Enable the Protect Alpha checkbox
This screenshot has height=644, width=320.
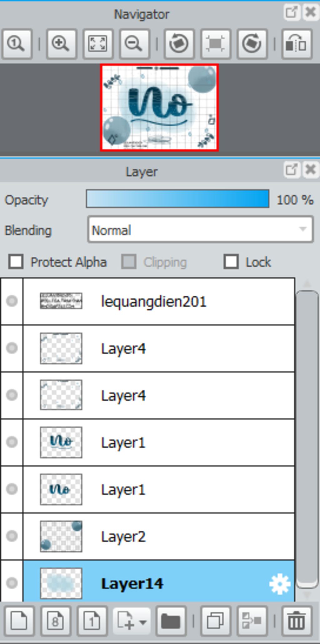pyautogui.click(x=16, y=262)
